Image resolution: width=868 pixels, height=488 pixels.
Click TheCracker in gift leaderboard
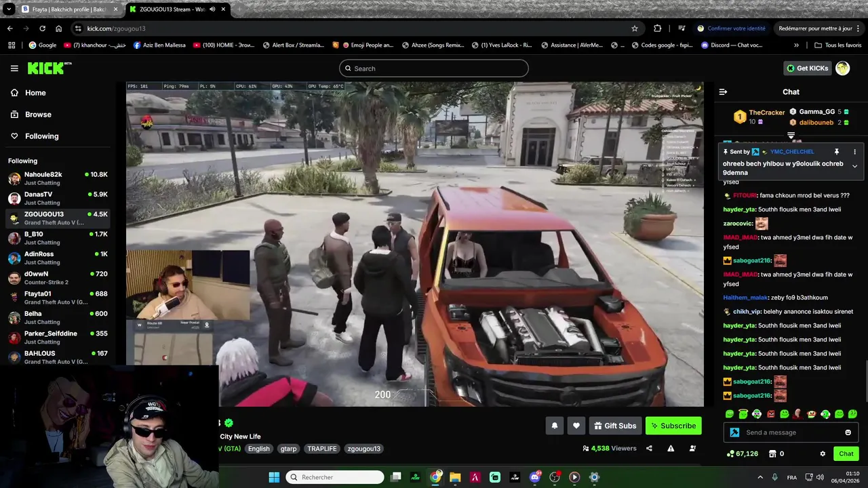(x=767, y=113)
